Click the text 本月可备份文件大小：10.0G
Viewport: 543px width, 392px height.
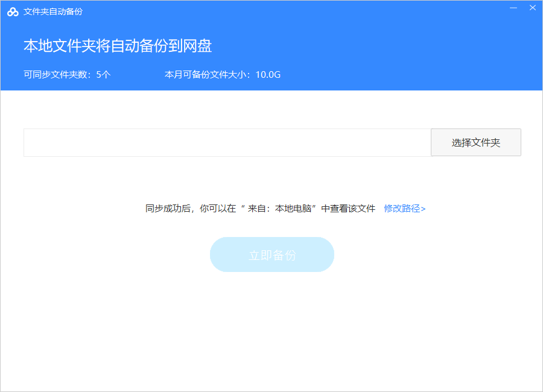point(222,74)
